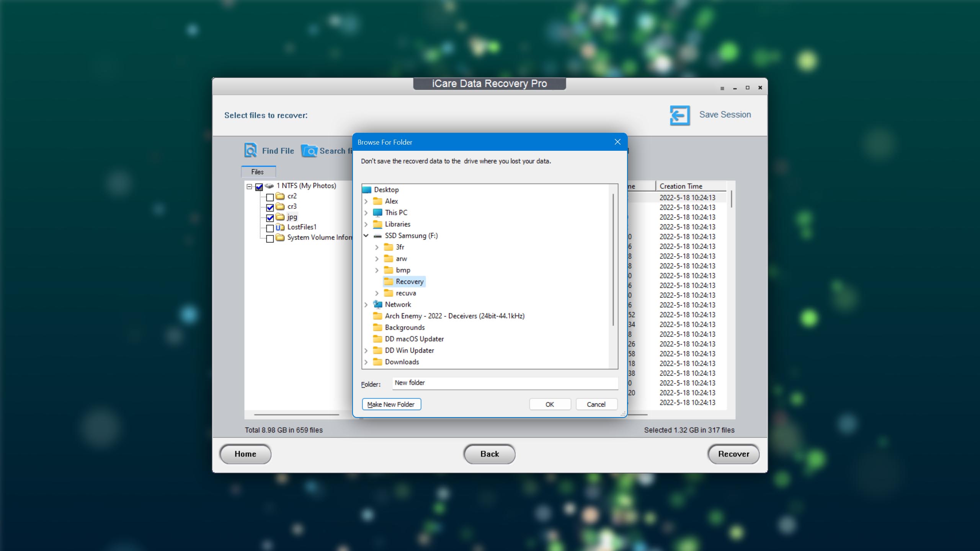980x551 pixels.
Task: Click the Downloads folder icon
Action: [377, 362]
